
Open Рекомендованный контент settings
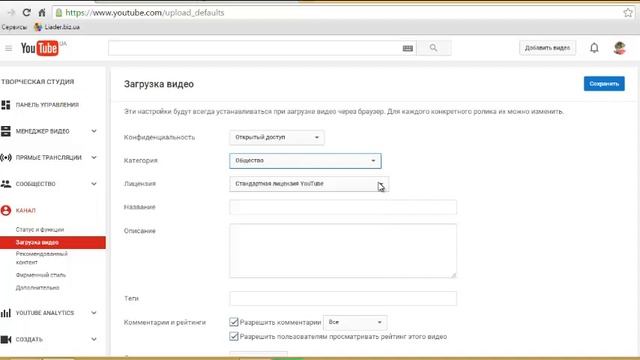click(x=42, y=258)
